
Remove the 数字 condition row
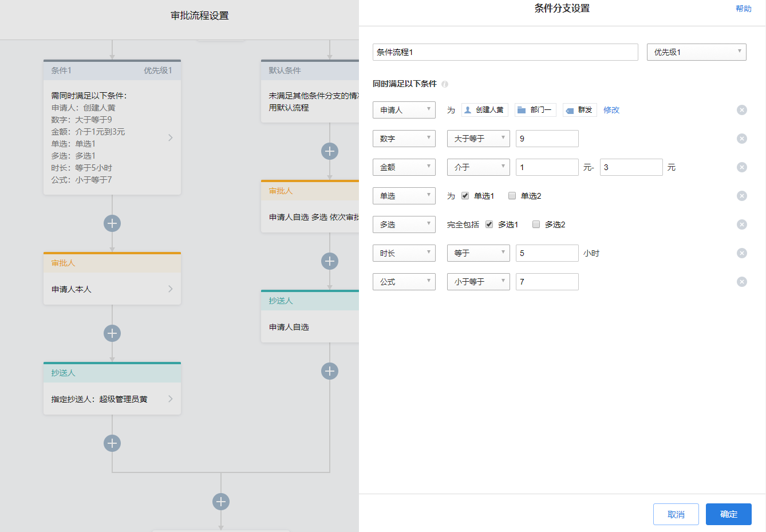click(x=741, y=139)
